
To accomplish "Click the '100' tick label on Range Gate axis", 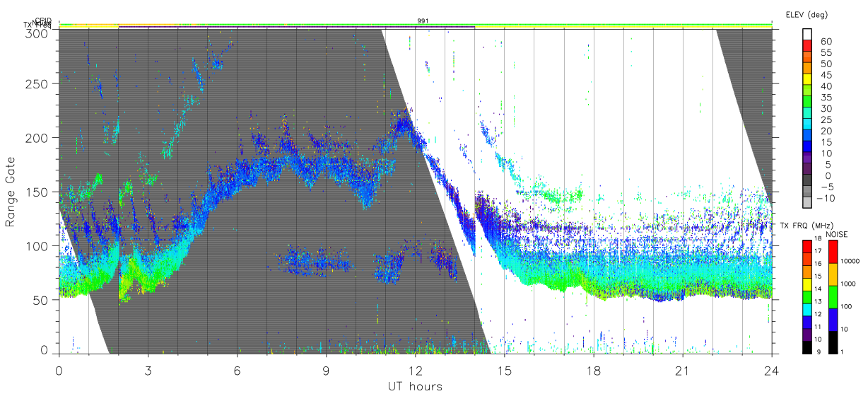I will (x=37, y=245).
